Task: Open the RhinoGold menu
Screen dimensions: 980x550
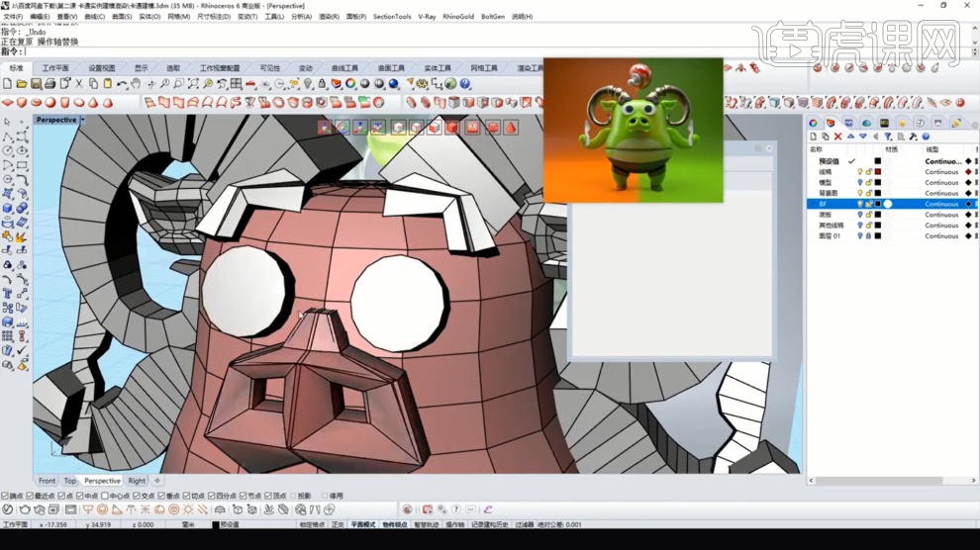Action: (458, 17)
